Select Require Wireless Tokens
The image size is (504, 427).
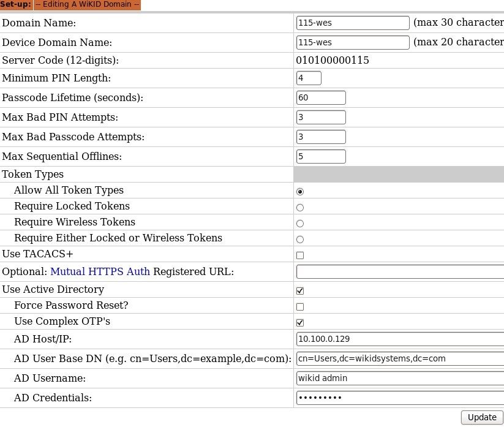[299, 223]
